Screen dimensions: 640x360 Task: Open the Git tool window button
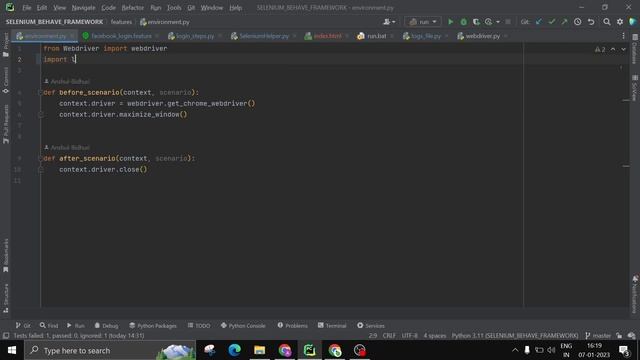click(x=23, y=325)
